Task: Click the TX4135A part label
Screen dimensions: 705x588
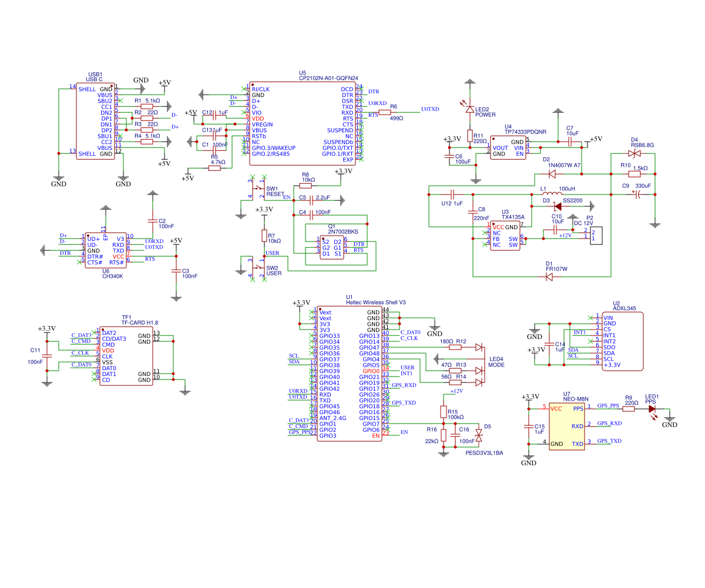Action: coord(513,217)
